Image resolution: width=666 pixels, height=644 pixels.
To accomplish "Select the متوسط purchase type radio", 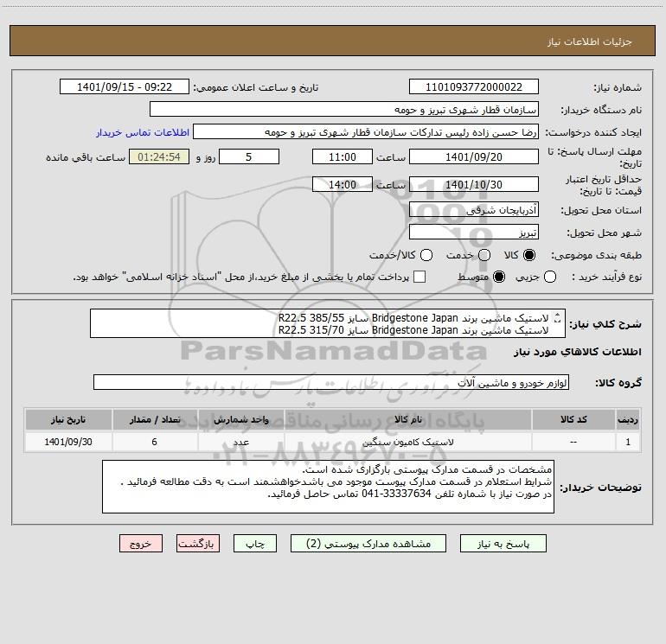I will pos(499,277).
